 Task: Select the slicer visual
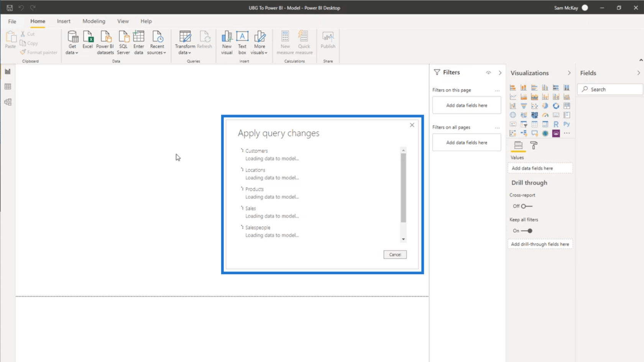pos(524,124)
